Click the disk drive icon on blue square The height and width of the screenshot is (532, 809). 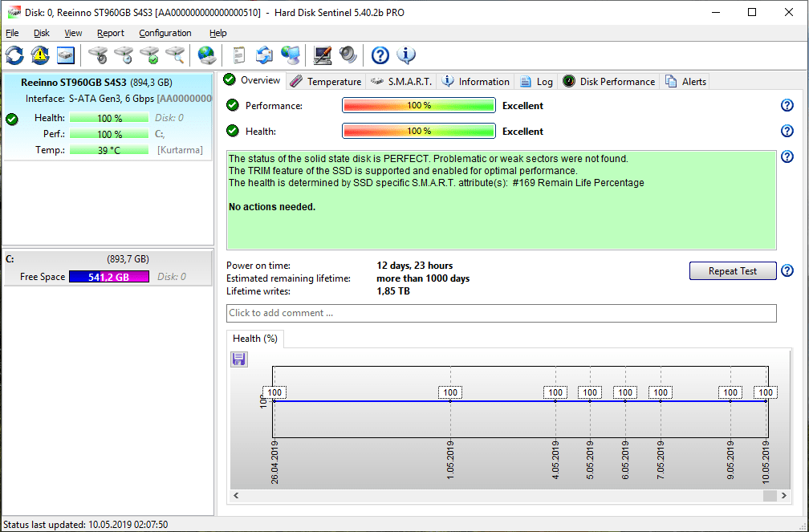[66, 55]
